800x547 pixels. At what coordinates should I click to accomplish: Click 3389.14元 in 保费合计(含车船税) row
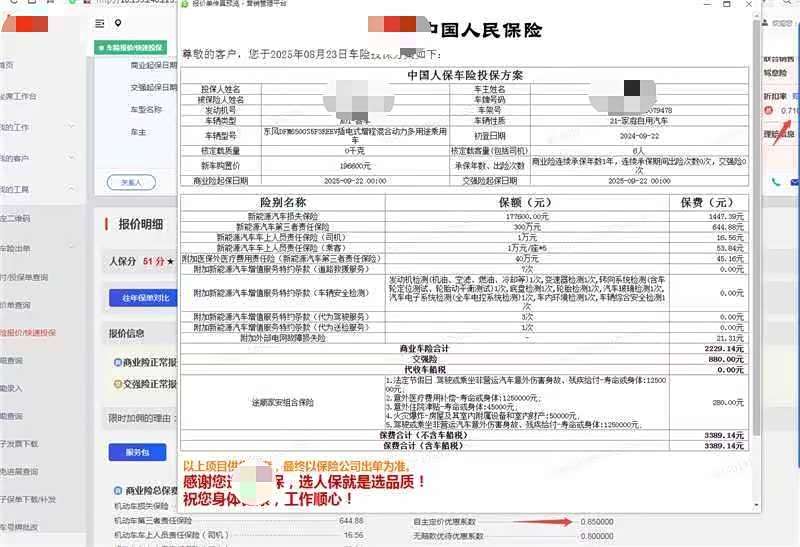[724, 446]
